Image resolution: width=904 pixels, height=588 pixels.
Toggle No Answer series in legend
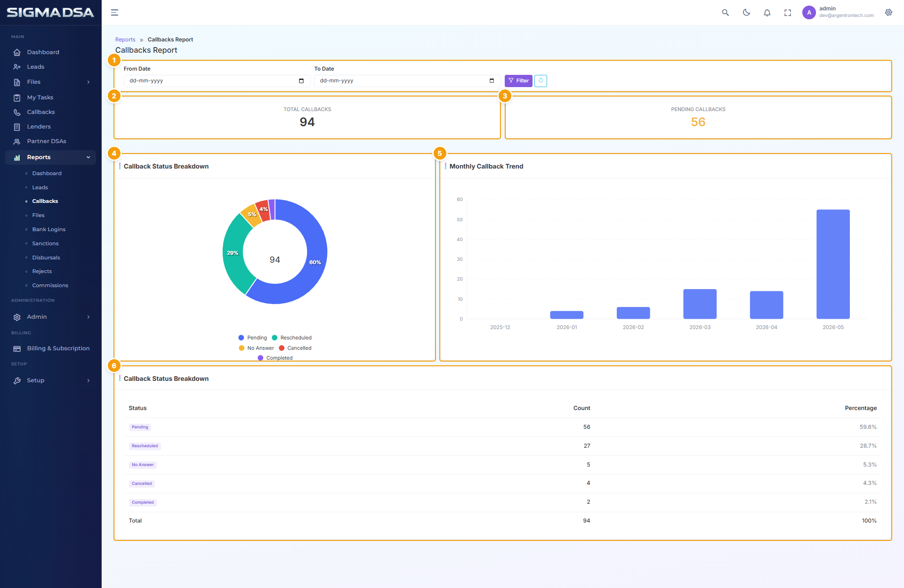tap(256, 348)
